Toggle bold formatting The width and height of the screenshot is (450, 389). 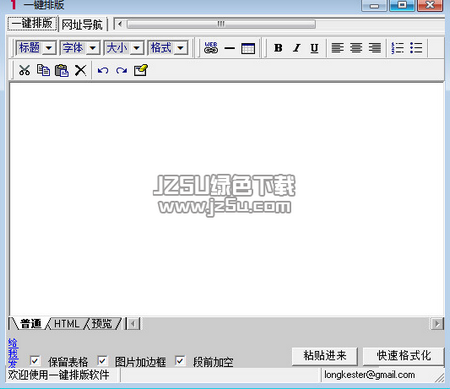(278, 48)
